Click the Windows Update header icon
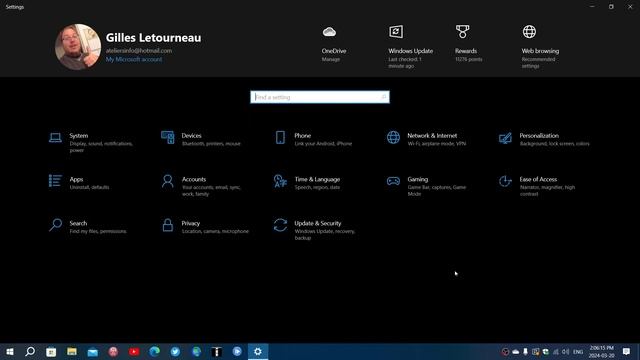This screenshot has width=640, height=360. (x=396, y=32)
